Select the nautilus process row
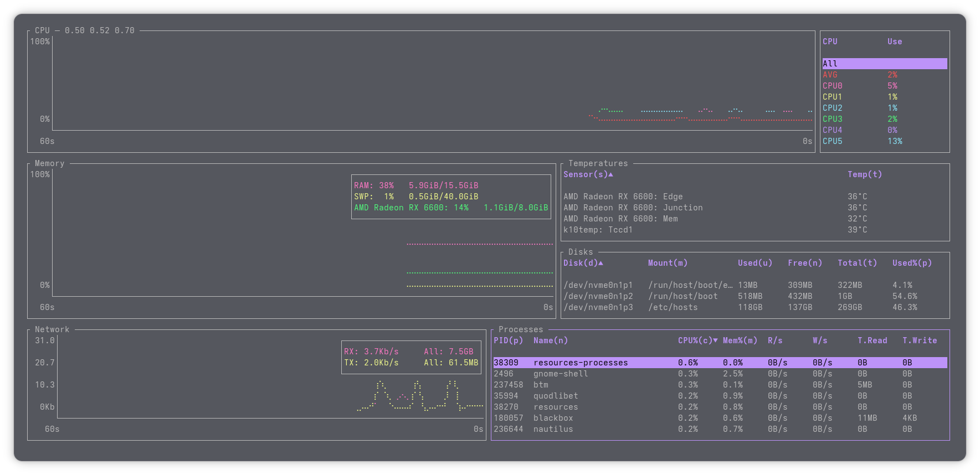 coord(553,429)
